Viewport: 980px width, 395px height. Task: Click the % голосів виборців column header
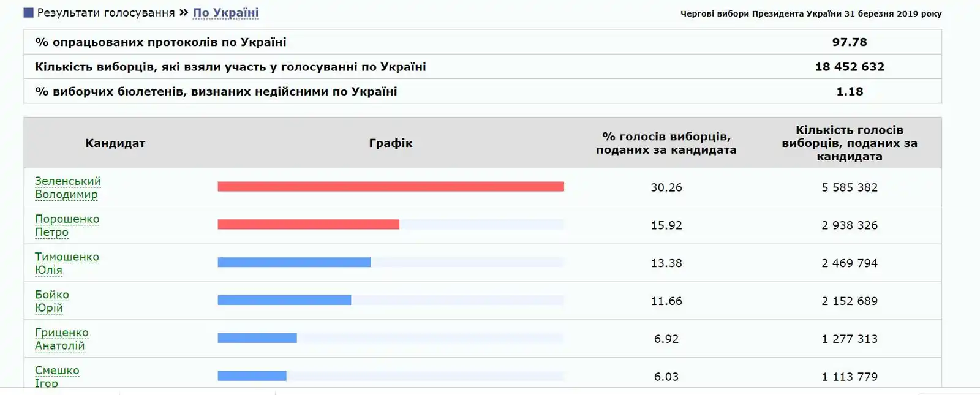pyautogui.click(x=666, y=143)
